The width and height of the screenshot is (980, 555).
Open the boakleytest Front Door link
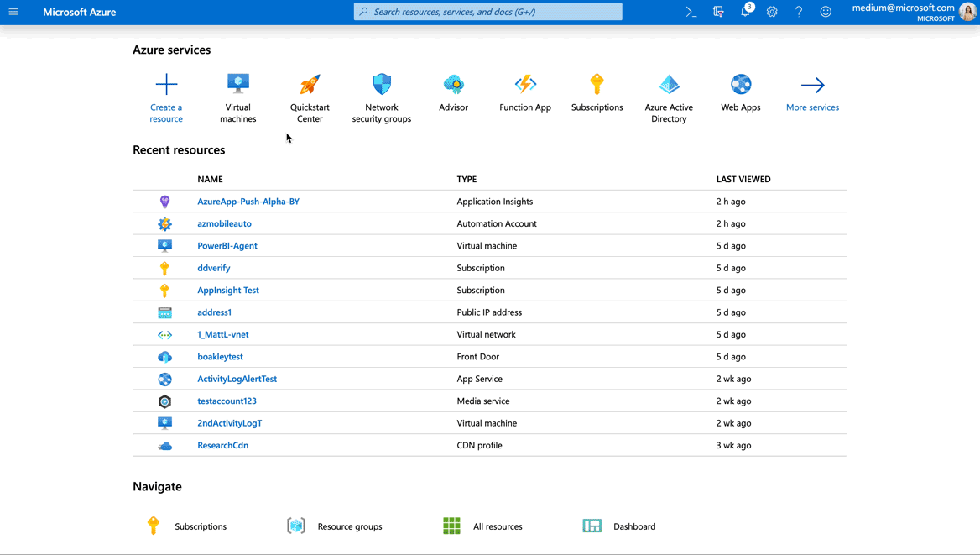coord(220,357)
